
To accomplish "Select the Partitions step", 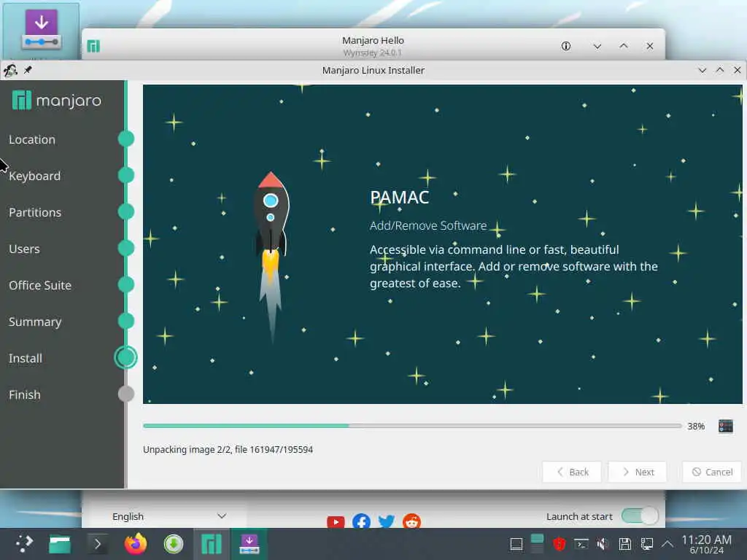I will pyautogui.click(x=35, y=212).
